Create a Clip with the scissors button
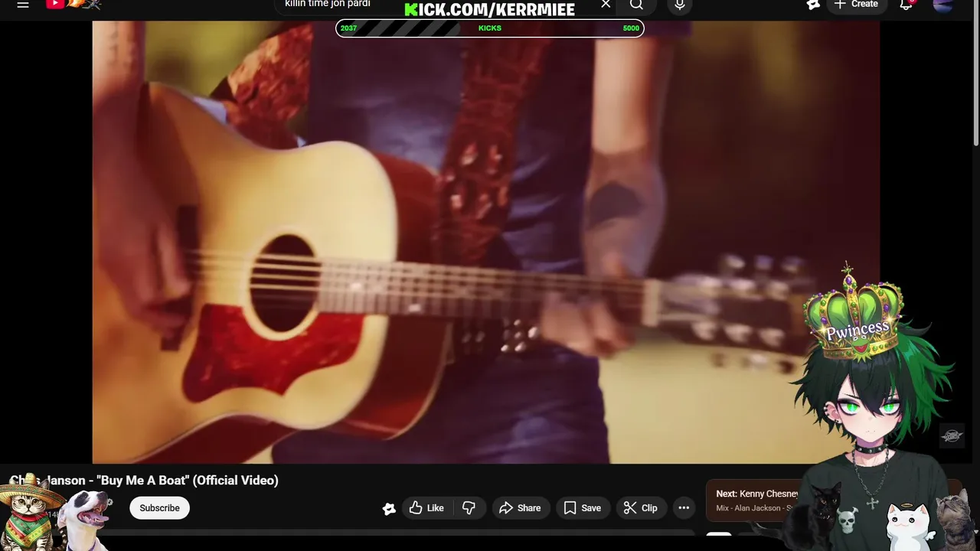The image size is (980, 551). coord(641,508)
